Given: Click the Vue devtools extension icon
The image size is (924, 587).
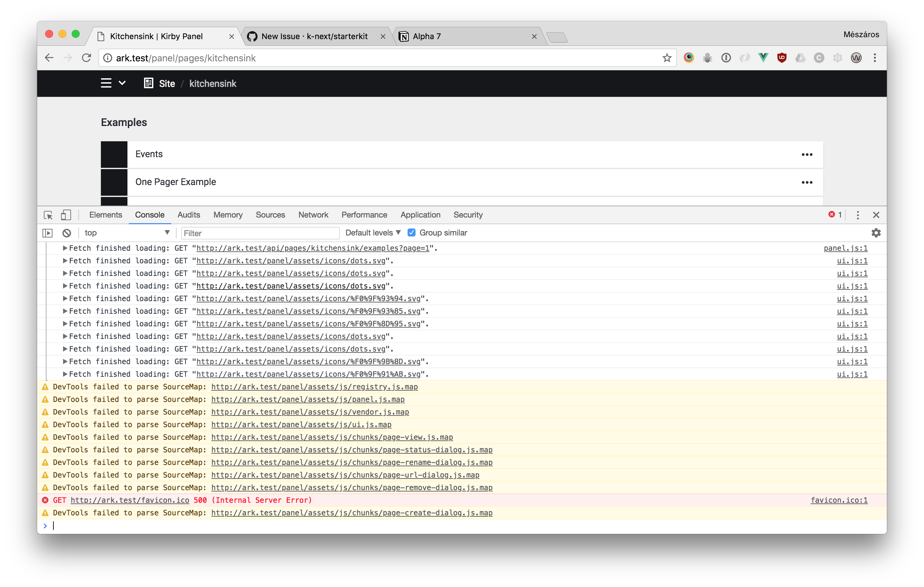Looking at the screenshot, I should pos(763,58).
